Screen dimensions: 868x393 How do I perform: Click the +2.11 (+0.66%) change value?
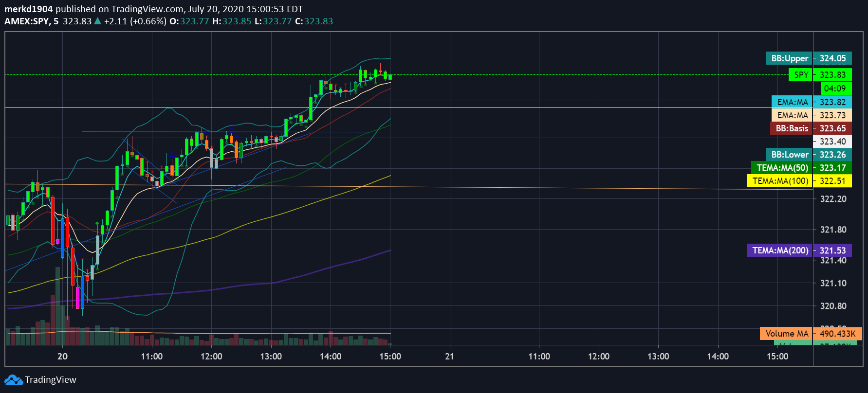click(135, 21)
